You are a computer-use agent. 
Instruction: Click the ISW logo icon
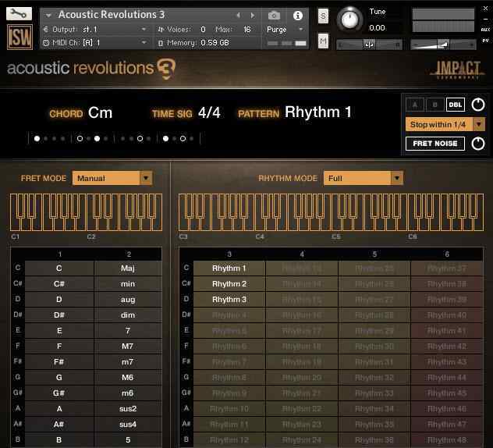(20, 37)
